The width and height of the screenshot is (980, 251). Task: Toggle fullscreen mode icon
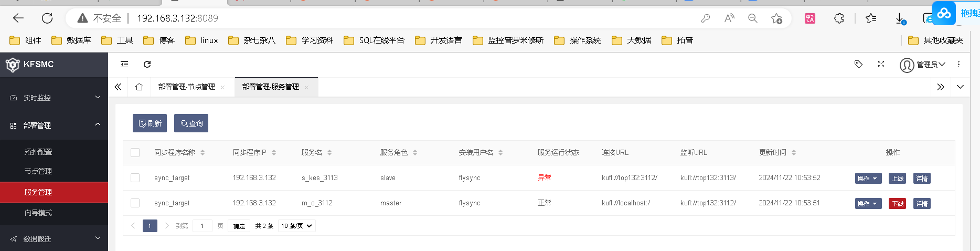(881, 64)
